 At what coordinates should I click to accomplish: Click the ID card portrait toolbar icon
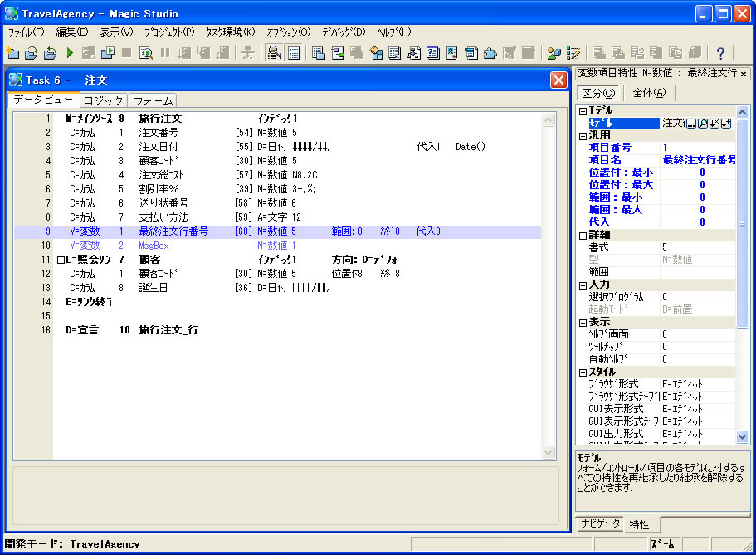click(451, 52)
